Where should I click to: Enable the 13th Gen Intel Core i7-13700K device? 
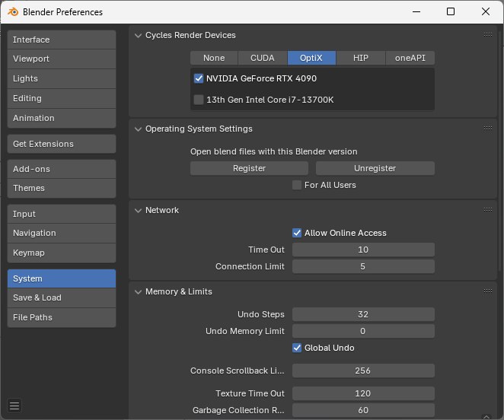point(199,100)
